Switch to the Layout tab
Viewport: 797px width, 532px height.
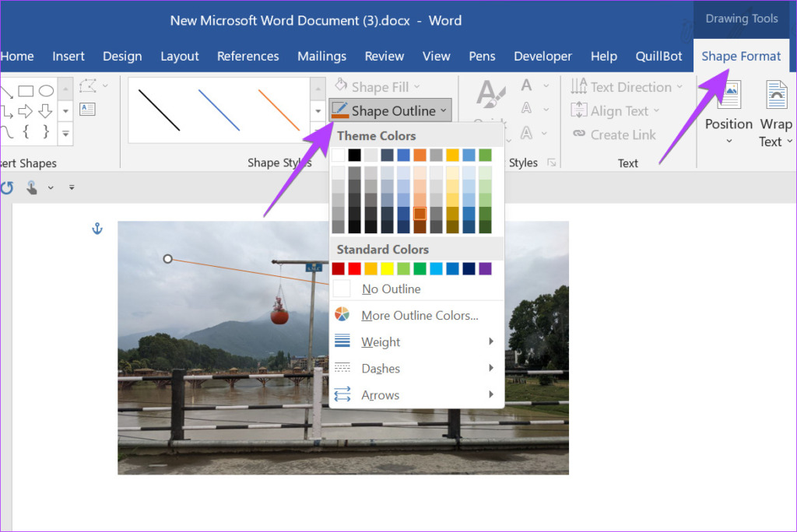[179, 56]
